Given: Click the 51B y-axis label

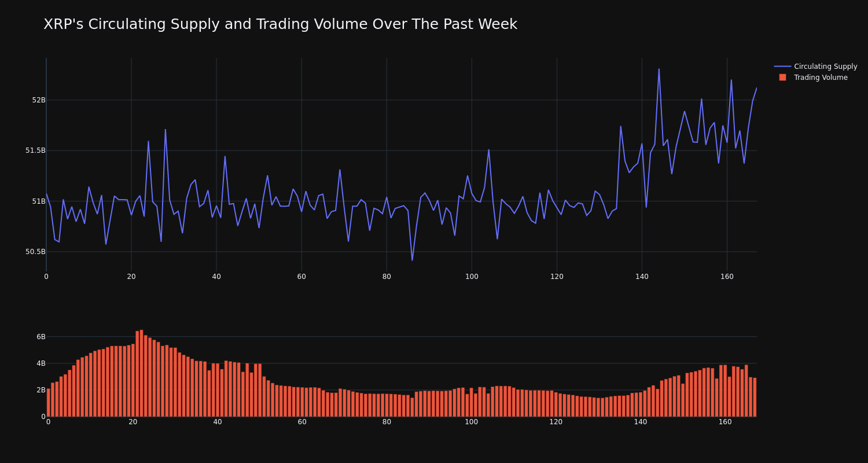Looking at the screenshot, I should click(x=39, y=201).
